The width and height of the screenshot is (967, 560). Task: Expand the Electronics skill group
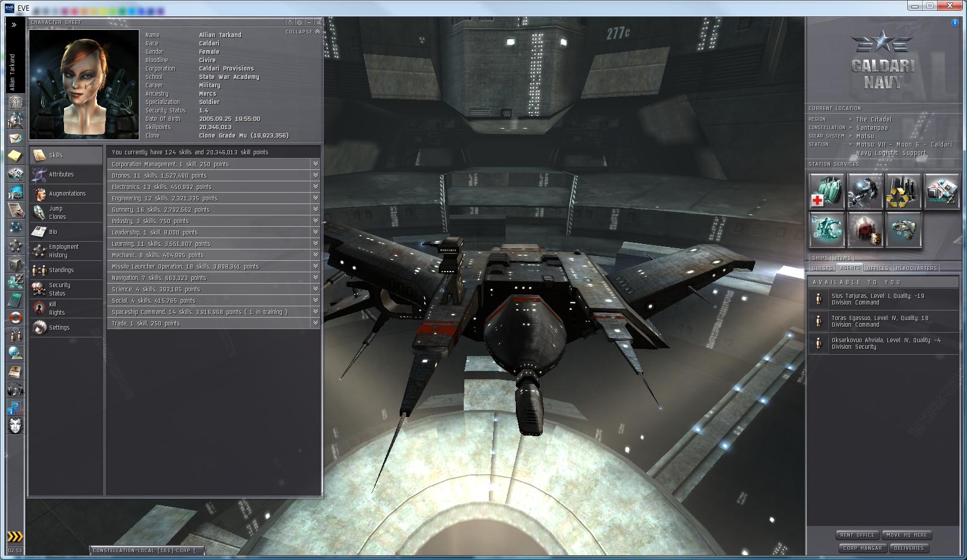click(315, 187)
